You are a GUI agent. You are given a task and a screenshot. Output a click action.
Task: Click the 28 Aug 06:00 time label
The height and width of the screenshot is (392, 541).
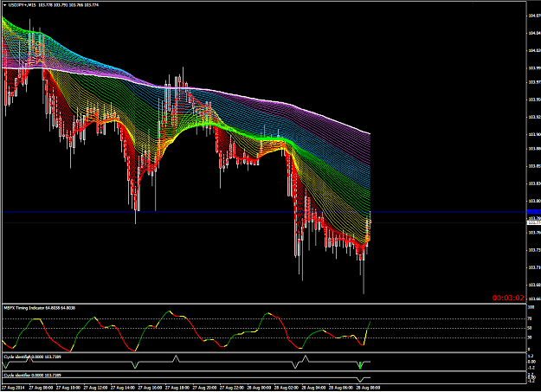[x=341, y=388]
